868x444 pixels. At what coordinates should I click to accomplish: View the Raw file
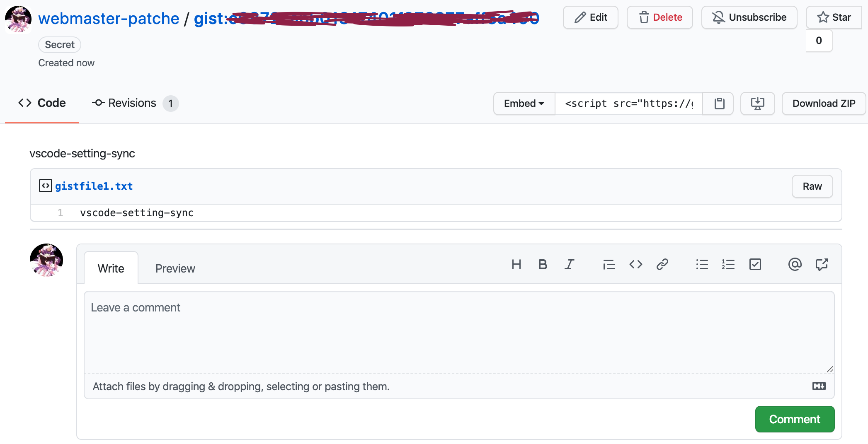click(812, 186)
